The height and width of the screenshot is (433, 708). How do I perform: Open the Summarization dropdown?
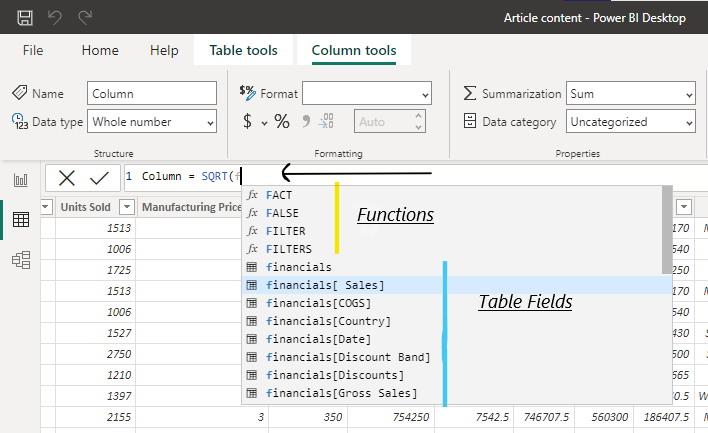point(630,93)
